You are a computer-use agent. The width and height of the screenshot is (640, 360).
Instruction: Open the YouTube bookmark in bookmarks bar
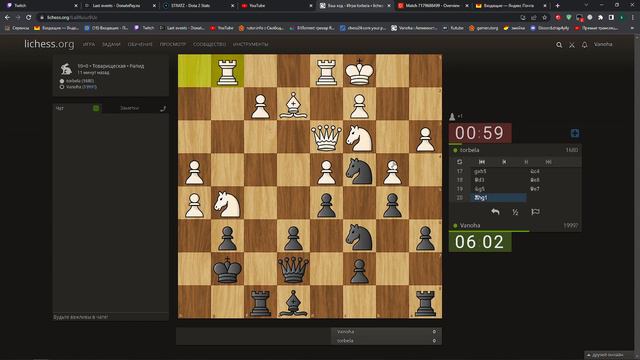tap(222, 28)
